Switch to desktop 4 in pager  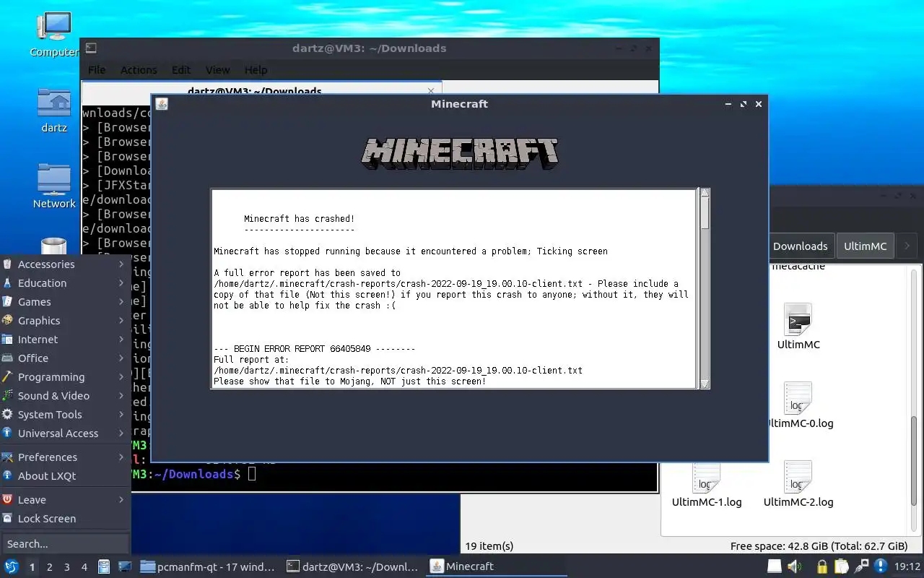pos(84,567)
